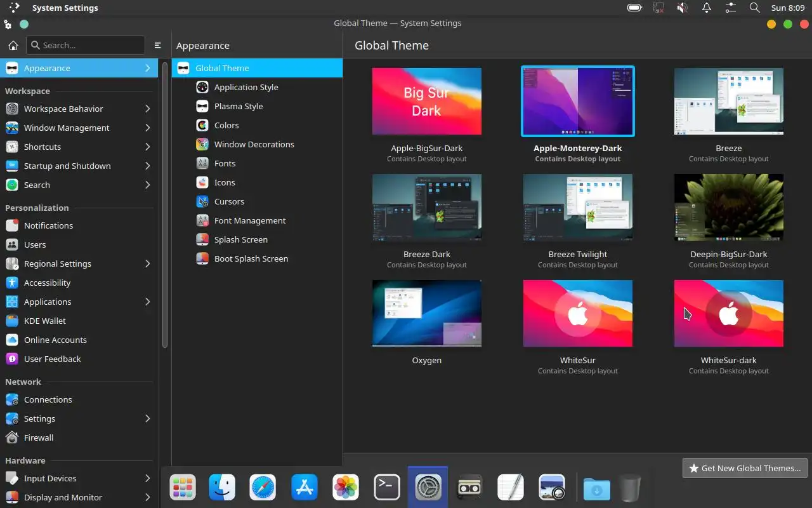Click the battery icon in the top bar

coord(634,8)
